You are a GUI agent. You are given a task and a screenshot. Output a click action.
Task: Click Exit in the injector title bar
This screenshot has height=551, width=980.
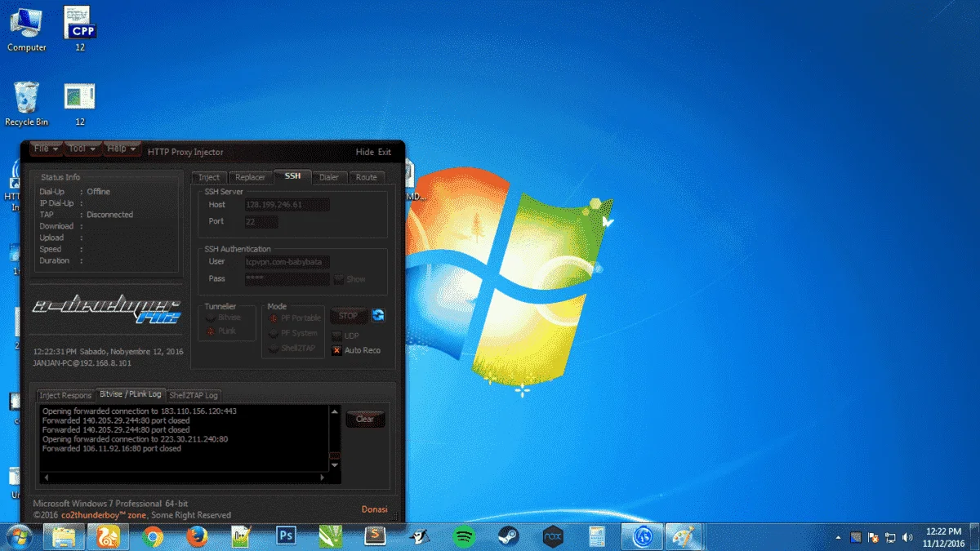pyautogui.click(x=384, y=152)
